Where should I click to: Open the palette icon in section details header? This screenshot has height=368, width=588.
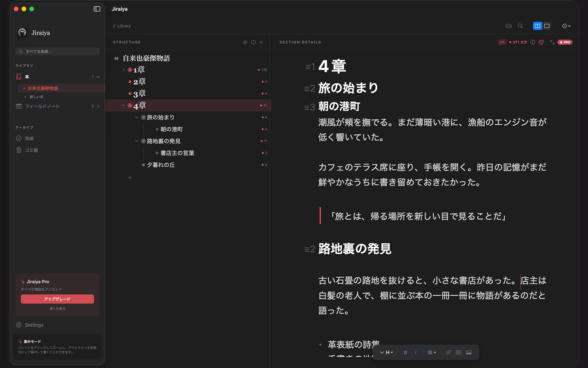(541, 42)
